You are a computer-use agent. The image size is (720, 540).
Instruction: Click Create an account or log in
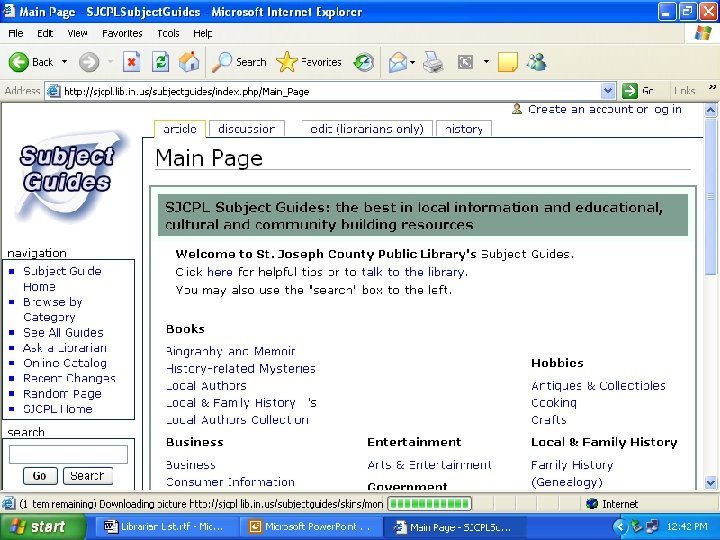(604, 109)
